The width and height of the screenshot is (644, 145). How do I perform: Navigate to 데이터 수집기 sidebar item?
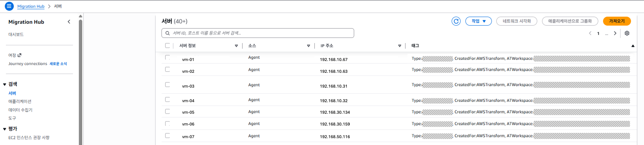pos(20,110)
